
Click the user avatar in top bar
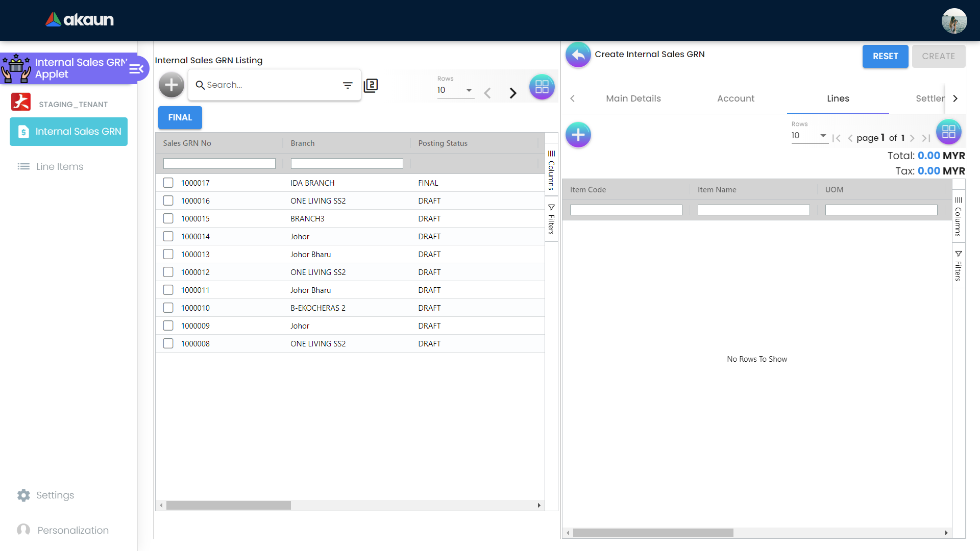[x=954, y=21]
